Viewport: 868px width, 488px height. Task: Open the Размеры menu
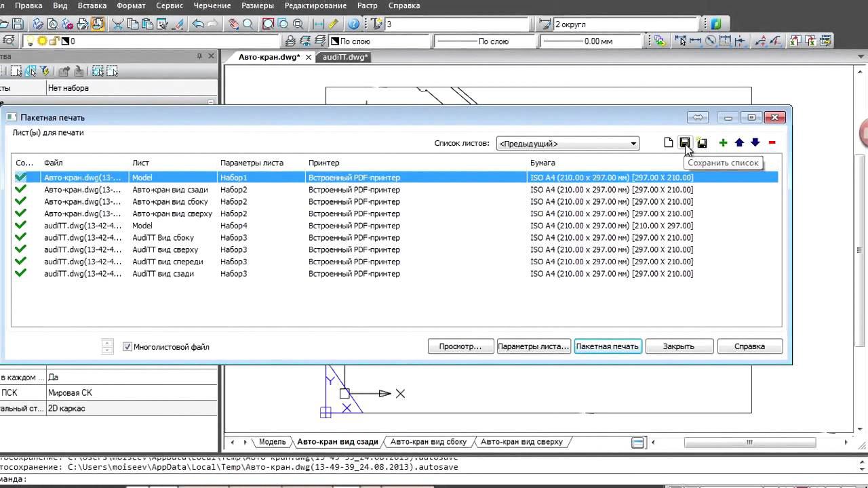(x=258, y=5)
